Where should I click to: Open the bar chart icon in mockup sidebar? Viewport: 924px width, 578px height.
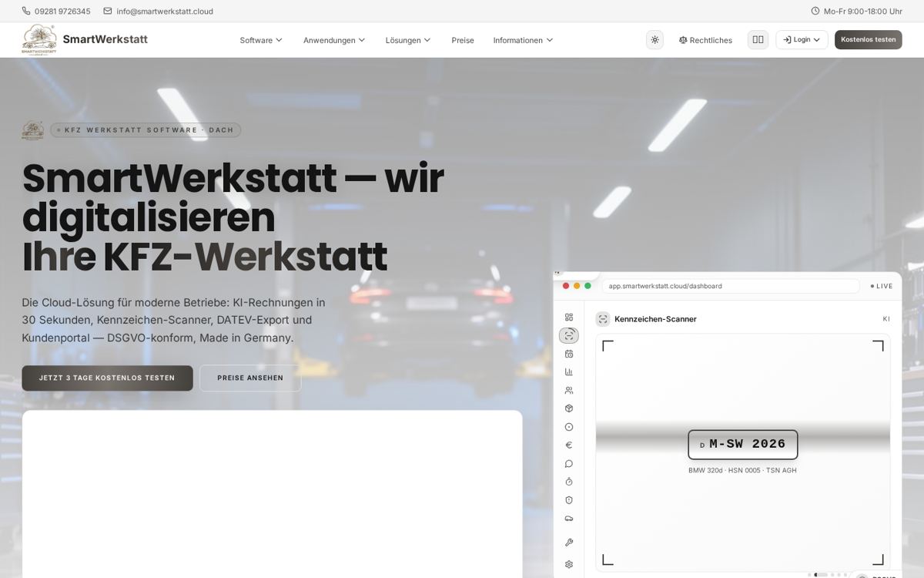pyautogui.click(x=569, y=371)
